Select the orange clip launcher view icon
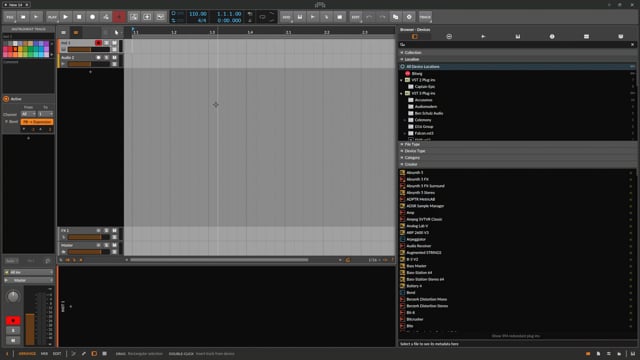The width and height of the screenshot is (640, 360). (x=76, y=32)
